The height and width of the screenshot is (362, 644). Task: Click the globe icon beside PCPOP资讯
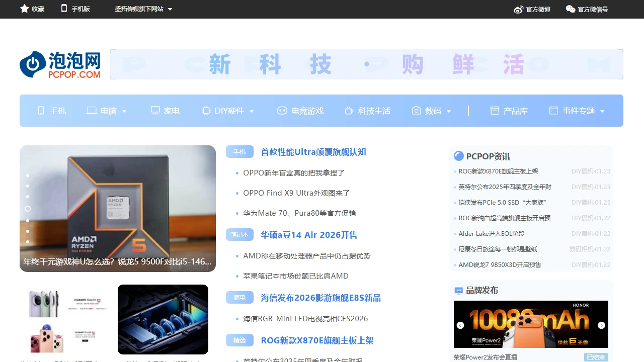[458, 156]
